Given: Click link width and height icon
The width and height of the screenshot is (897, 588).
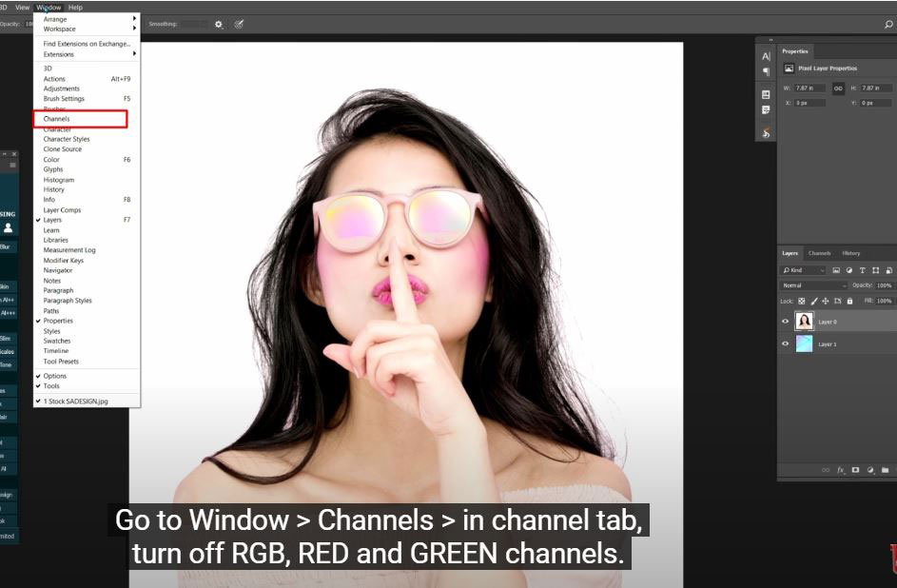Looking at the screenshot, I should [838, 88].
